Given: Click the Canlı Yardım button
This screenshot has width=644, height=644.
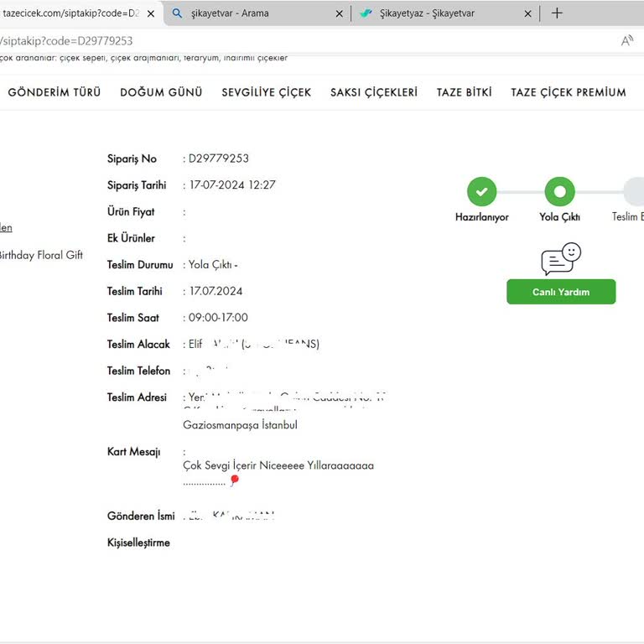Looking at the screenshot, I should (561, 292).
